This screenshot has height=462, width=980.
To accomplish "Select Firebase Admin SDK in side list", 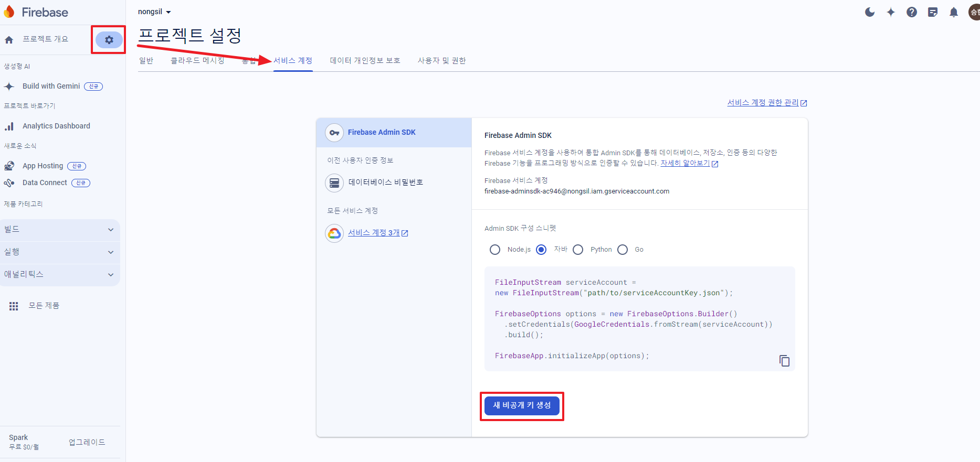I will 394,133.
